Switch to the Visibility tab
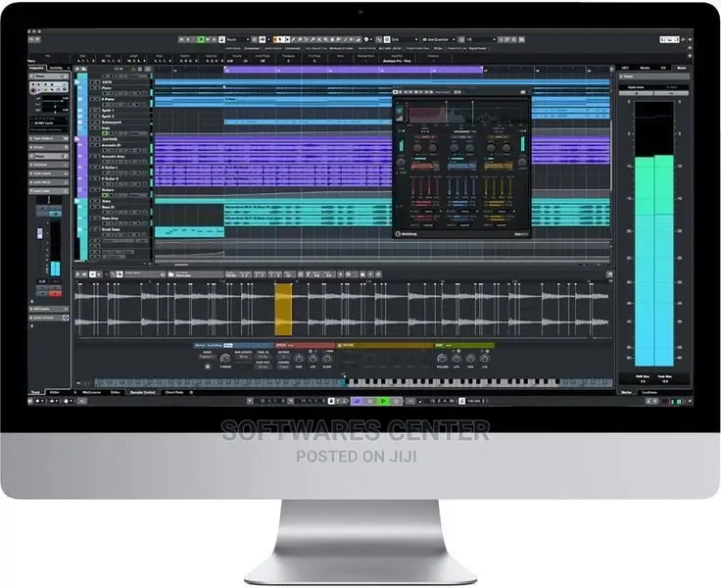Screen dimensions: 721x588 56,68
